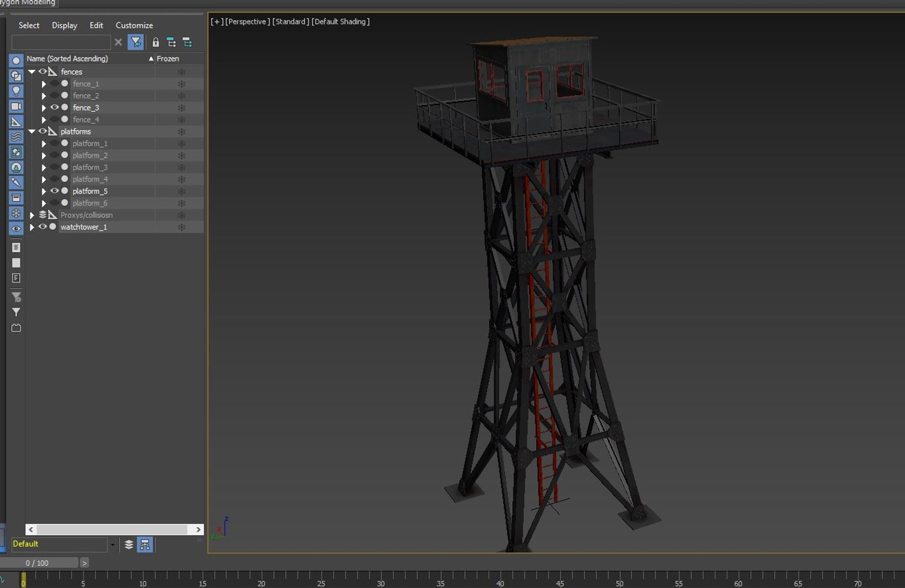Screen dimensions: 905x588
Task: Toggle the Display Lights bulb icon
Action: (16, 91)
